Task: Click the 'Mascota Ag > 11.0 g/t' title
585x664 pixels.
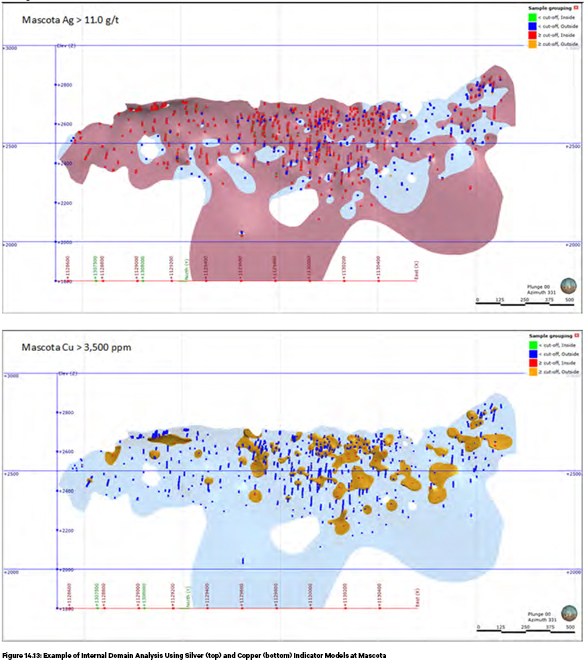Action: pos(70,20)
